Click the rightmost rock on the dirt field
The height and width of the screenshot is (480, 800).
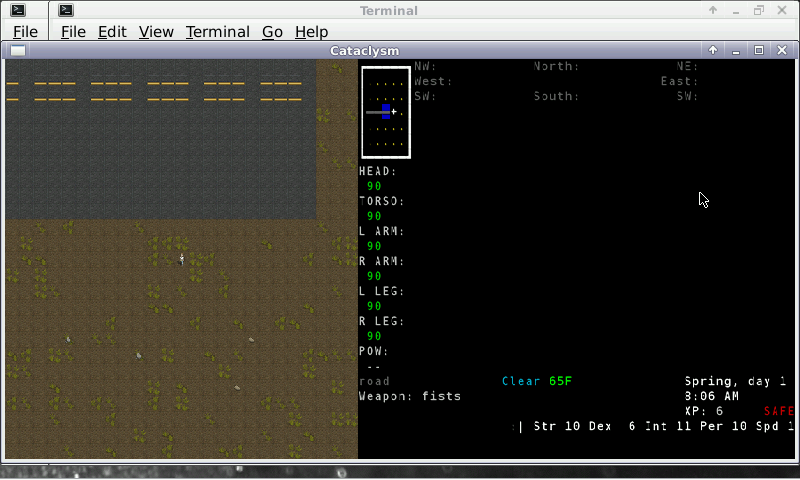click(x=251, y=340)
